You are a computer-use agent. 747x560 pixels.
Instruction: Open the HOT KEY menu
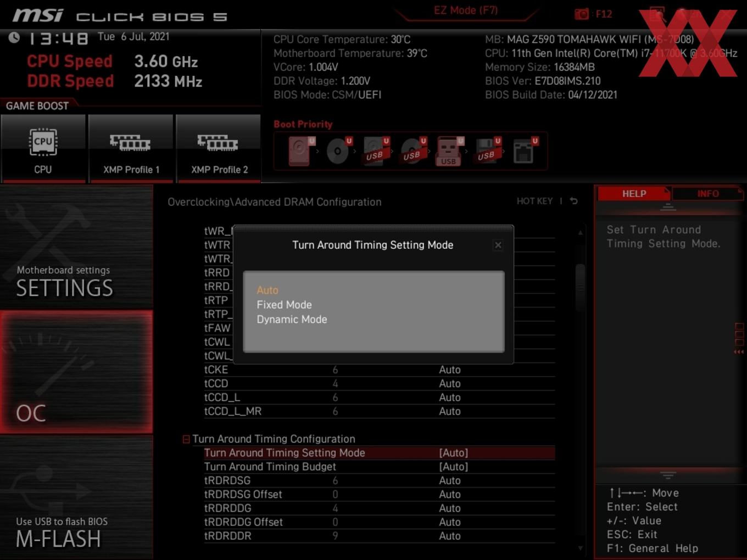click(534, 201)
